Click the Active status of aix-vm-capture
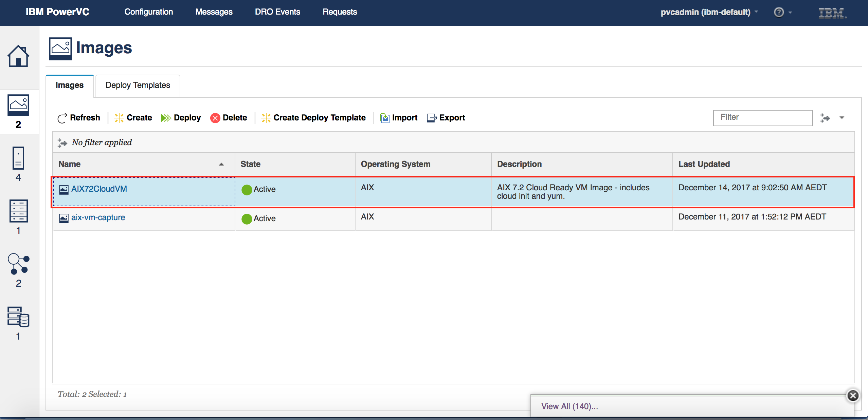 click(259, 218)
